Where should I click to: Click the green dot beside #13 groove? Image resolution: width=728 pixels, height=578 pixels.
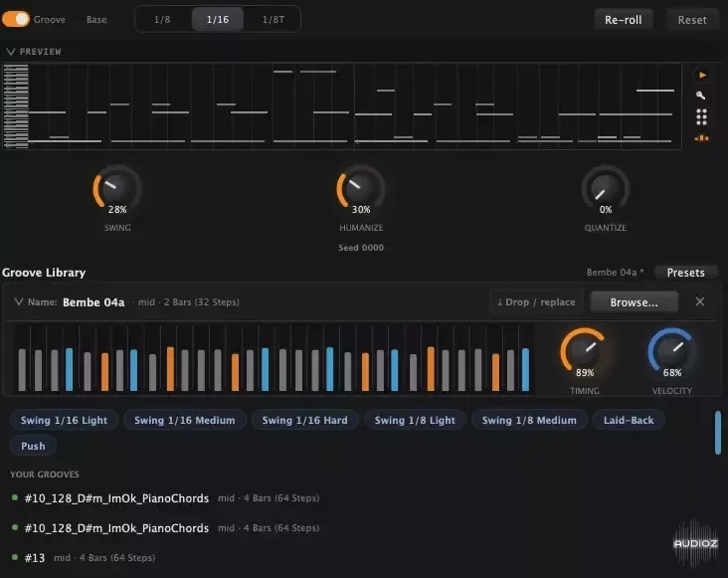tap(15, 557)
